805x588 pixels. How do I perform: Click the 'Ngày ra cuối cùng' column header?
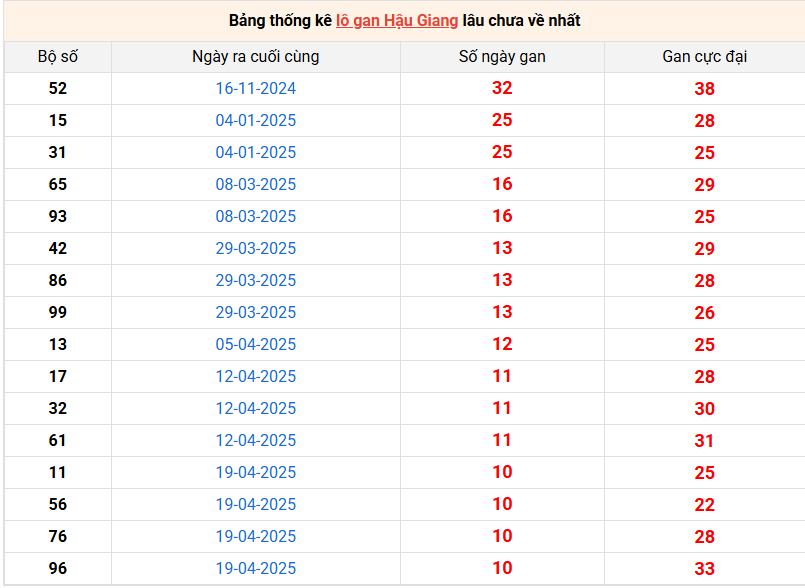256,56
